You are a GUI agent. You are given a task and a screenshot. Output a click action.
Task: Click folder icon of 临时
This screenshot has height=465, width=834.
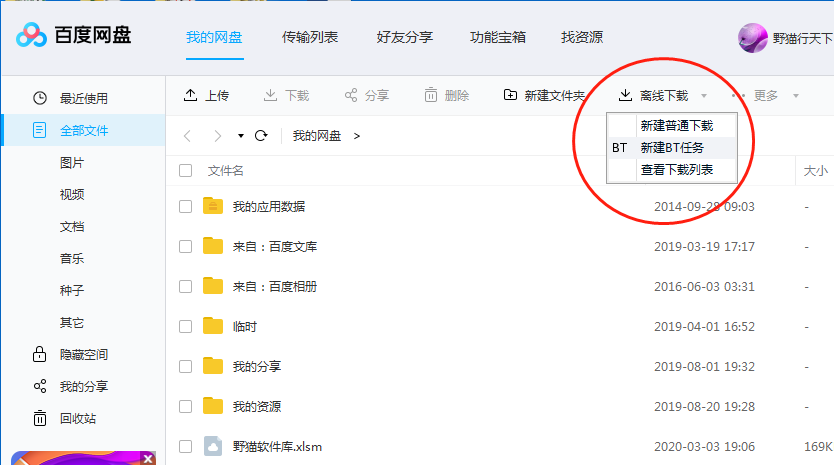(x=213, y=326)
